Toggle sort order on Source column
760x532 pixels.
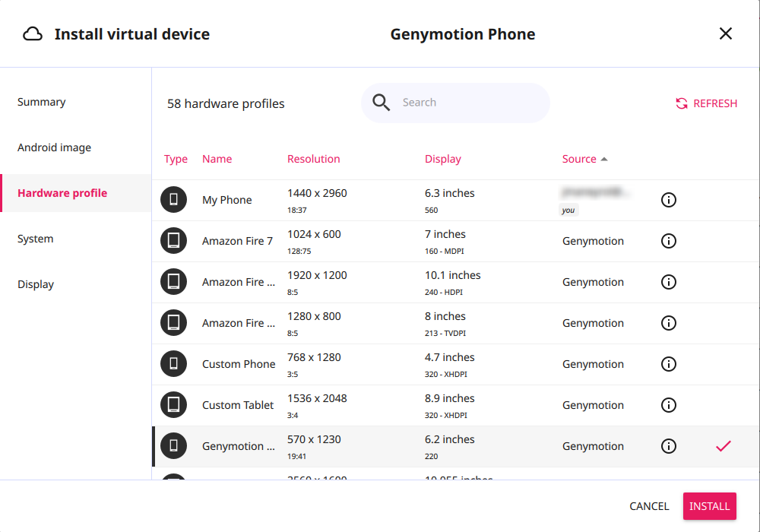(x=578, y=159)
